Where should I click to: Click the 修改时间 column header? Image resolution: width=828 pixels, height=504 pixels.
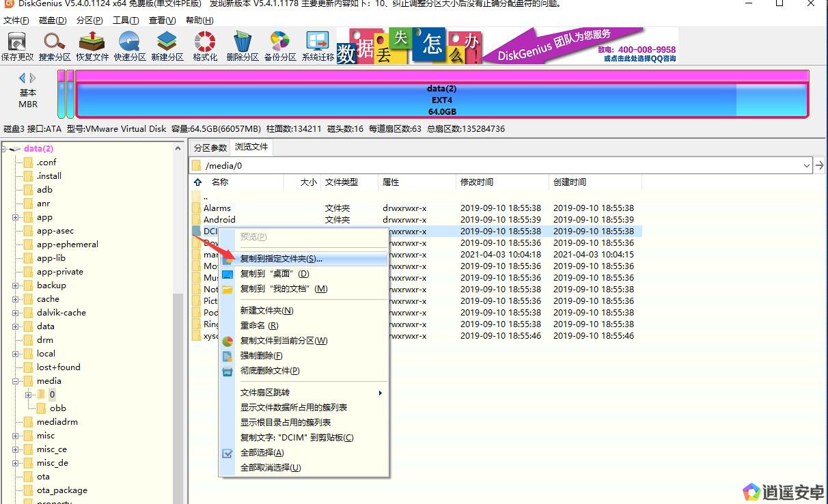(x=477, y=182)
